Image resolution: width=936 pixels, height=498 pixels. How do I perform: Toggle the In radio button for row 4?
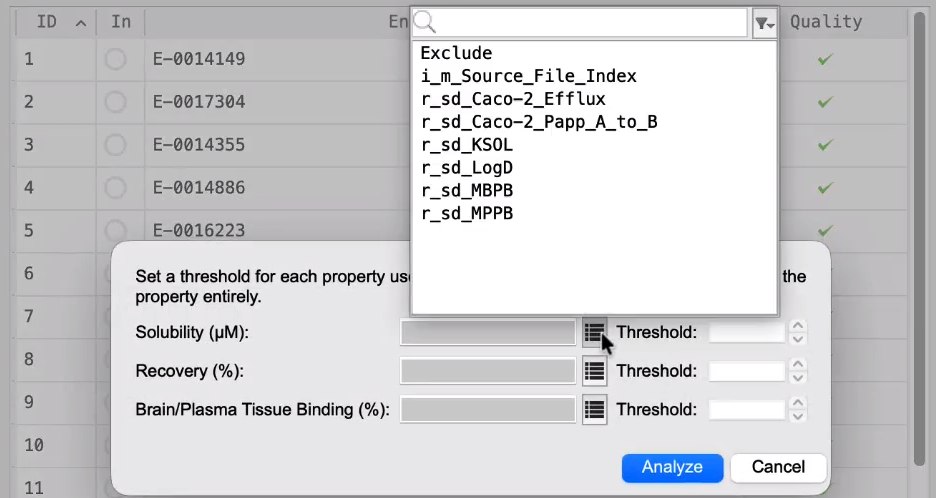(x=115, y=188)
